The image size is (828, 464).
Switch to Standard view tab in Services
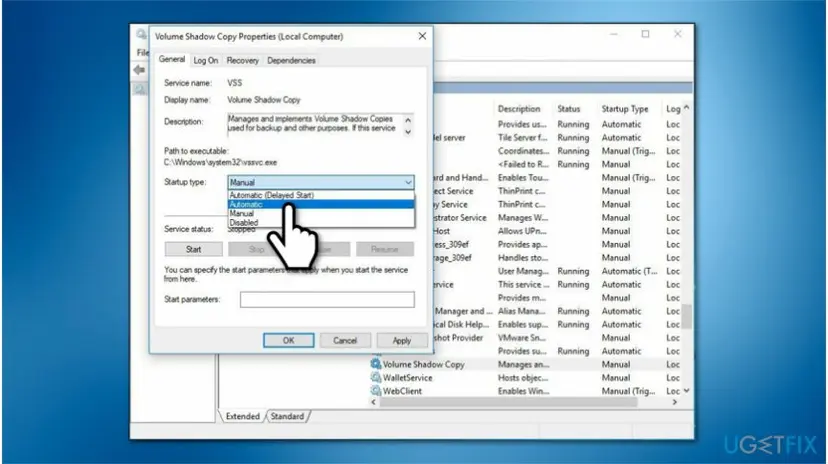(x=287, y=416)
